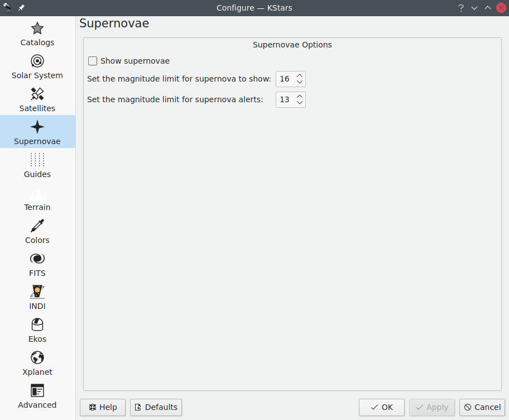Open the Xplanet settings page
509x420 pixels.
click(x=37, y=362)
